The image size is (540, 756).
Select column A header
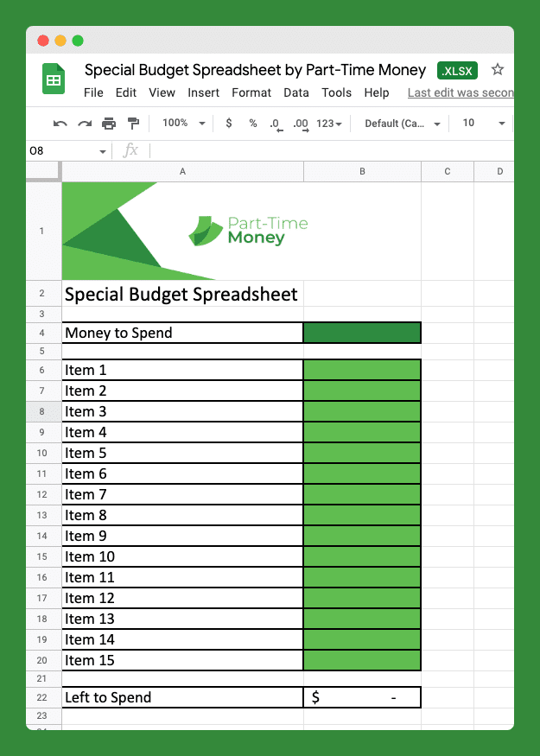(182, 172)
